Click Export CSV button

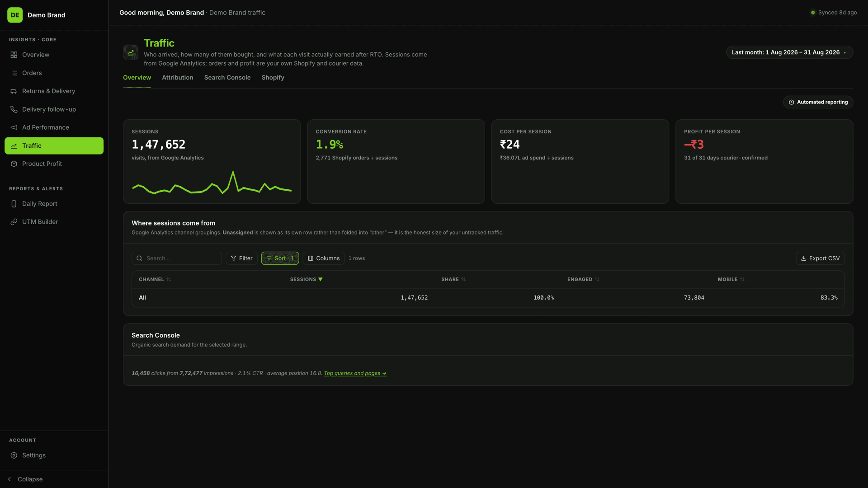pyautogui.click(x=820, y=258)
